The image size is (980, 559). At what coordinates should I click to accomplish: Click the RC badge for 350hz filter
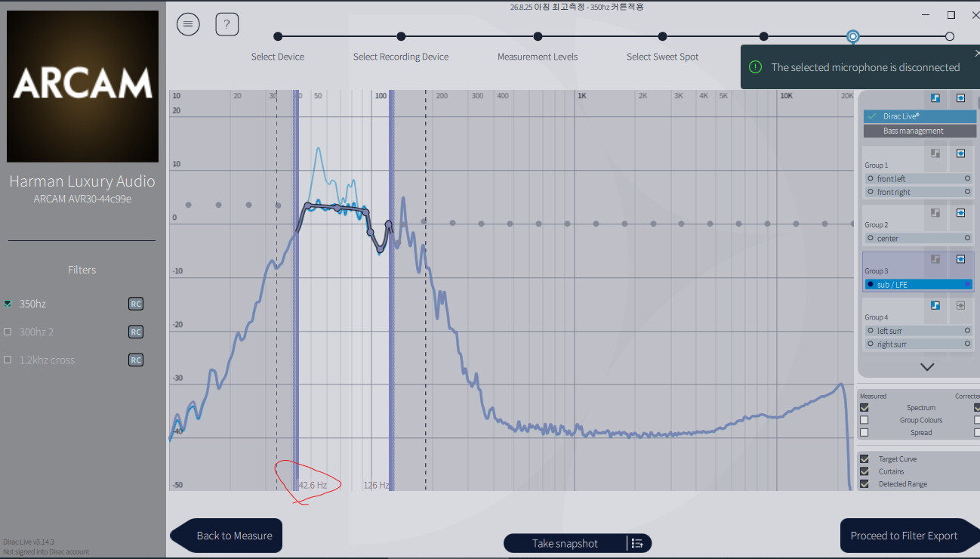click(x=136, y=304)
